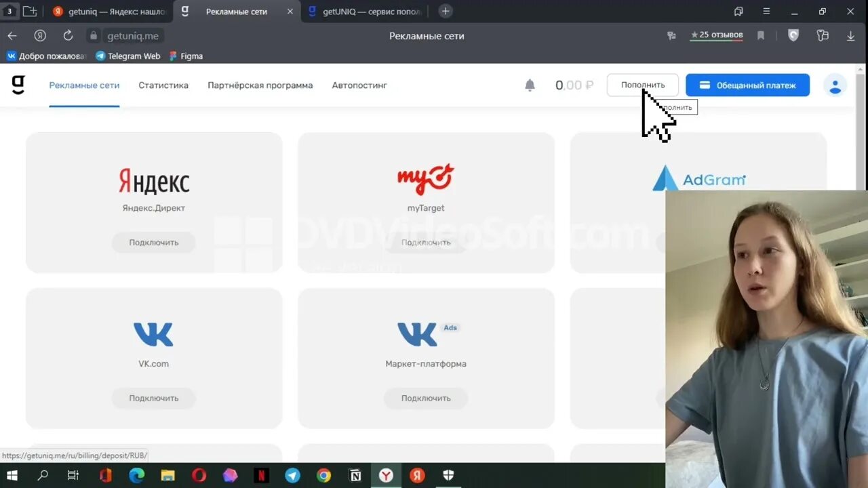The height and width of the screenshot is (488, 868).
Task: Open browser downloads
Action: click(851, 36)
